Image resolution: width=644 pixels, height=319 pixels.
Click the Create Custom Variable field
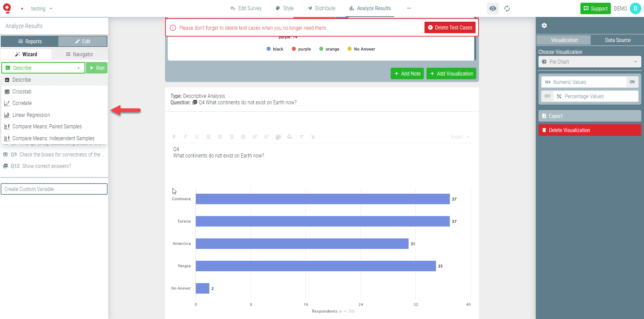click(54, 189)
